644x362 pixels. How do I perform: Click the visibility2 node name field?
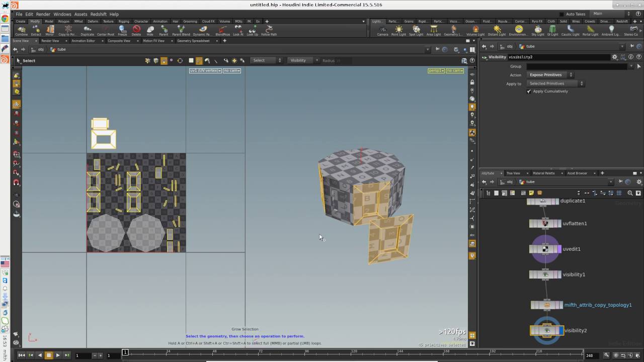tap(558, 57)
